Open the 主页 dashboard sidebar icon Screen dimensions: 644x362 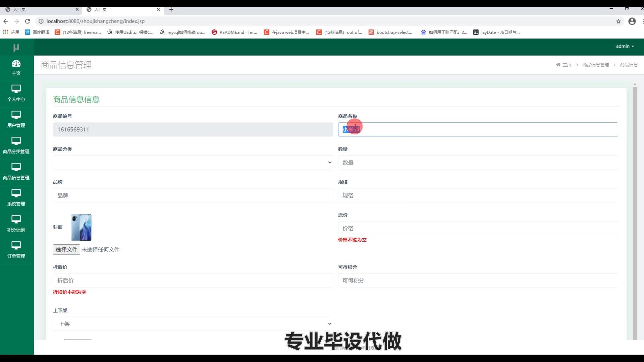(x=16, y=67)
